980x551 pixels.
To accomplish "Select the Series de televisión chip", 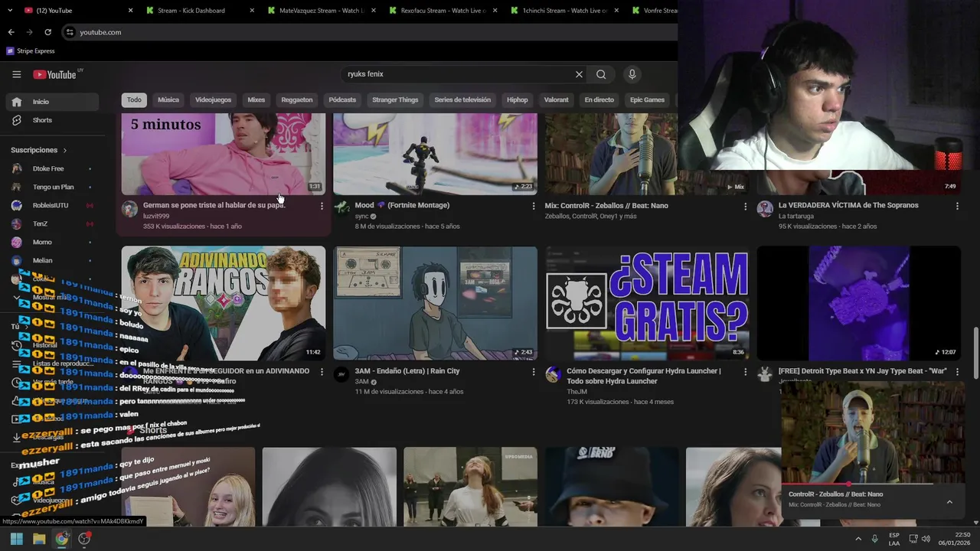I will pyautogui.click(x=462, y=100).
